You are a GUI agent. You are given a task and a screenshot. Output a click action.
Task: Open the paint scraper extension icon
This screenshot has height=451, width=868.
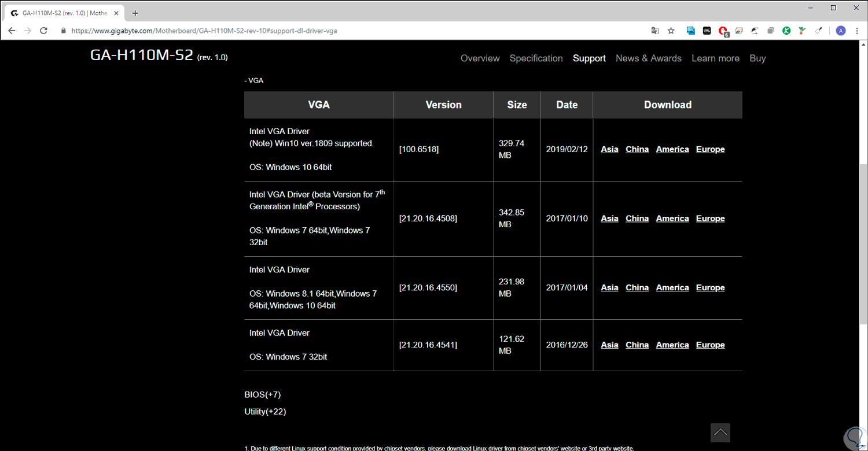[x=819, y=31]
